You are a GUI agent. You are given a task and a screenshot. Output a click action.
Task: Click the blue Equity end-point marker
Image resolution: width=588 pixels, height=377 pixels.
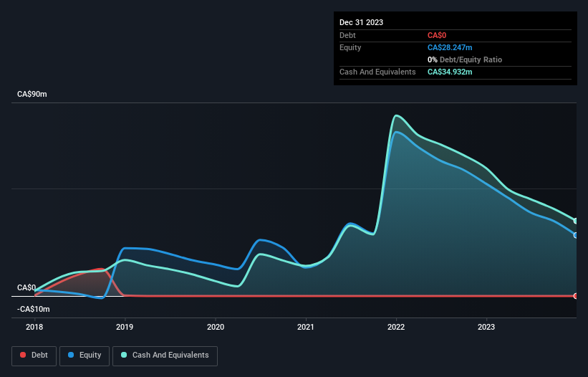click(576, 235)
